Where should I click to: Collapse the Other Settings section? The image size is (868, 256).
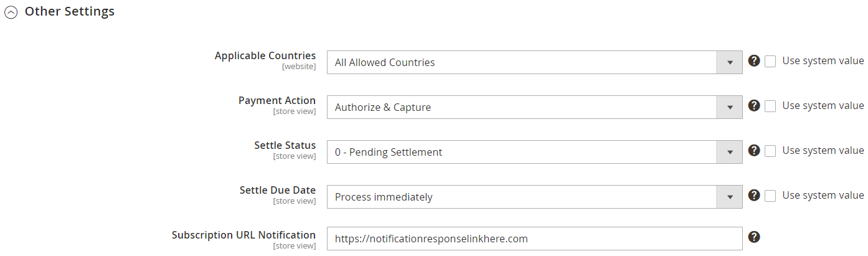(x=11, y=12)
